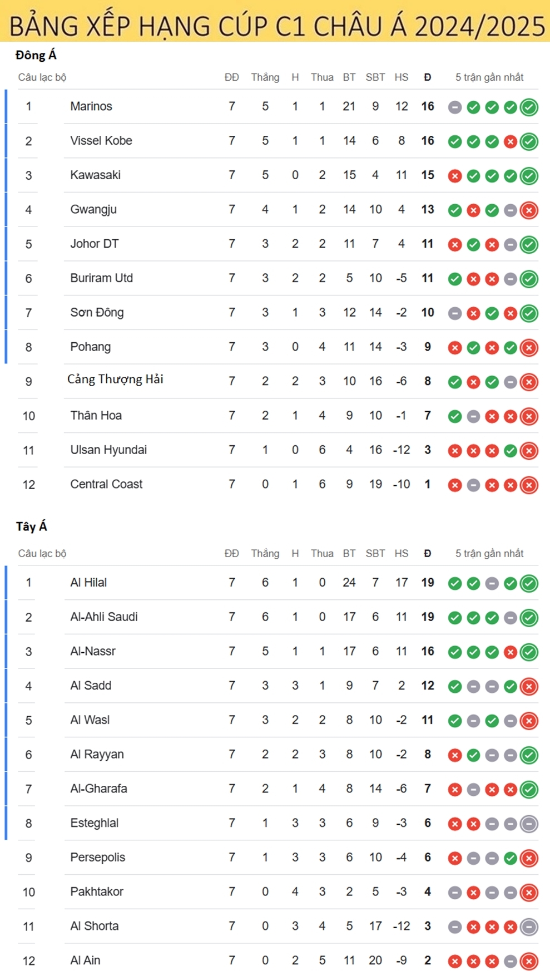
Task: Click the Đông Á group heading
Action: point(36,55)
